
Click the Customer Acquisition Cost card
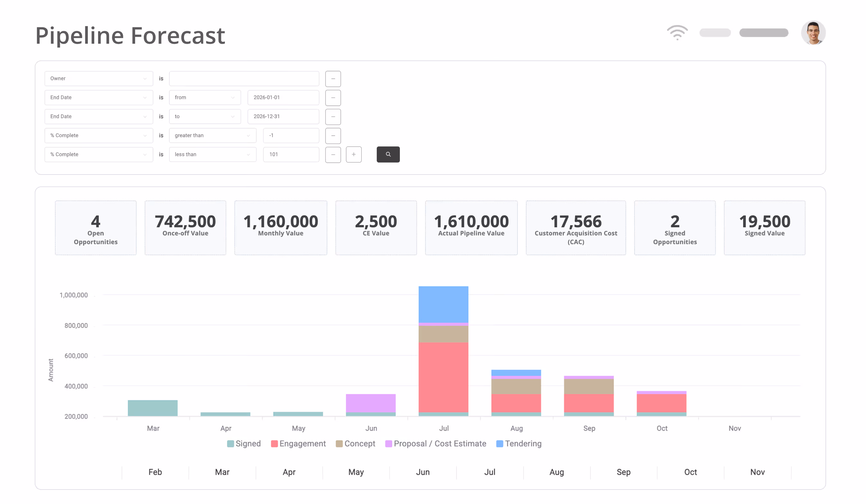point(576,228)
